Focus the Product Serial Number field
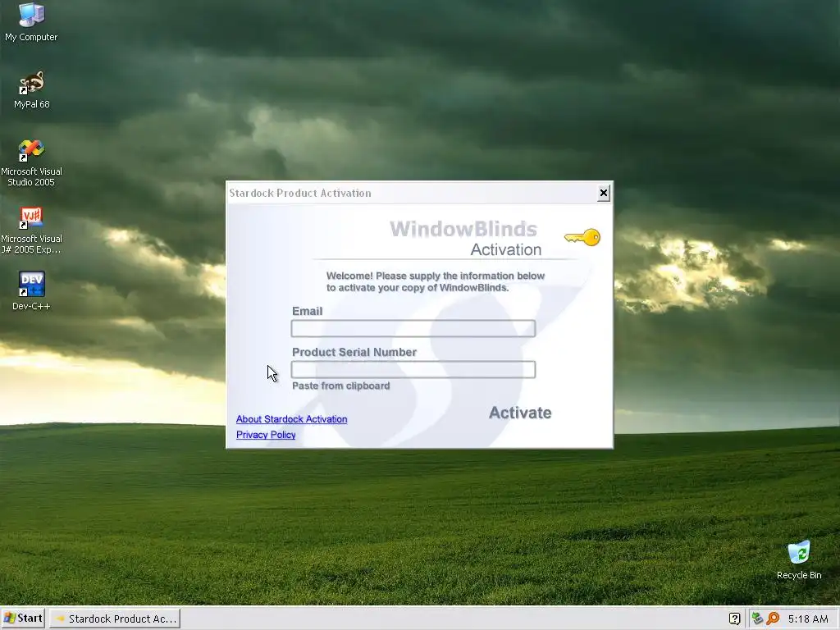 tap(413, 370)
